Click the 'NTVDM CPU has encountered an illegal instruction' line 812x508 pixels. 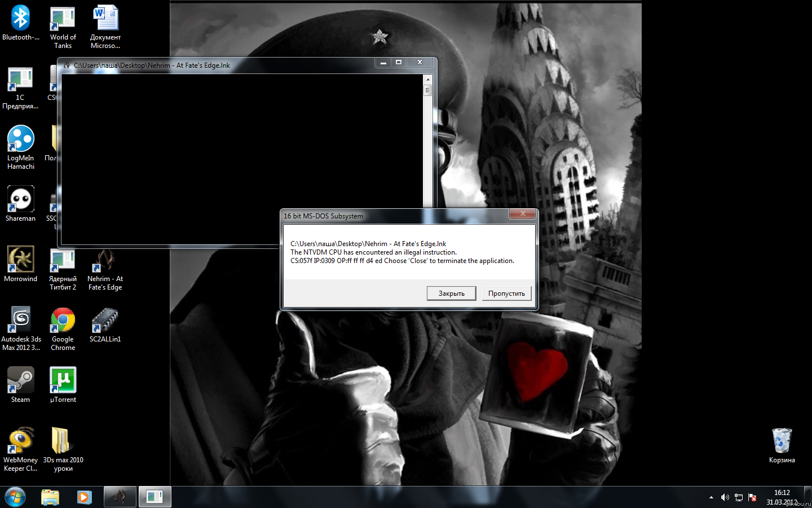(x=373, y=252)
